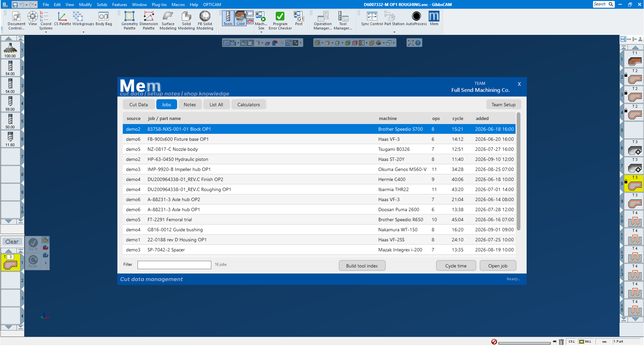This screenshot has width=644, height=362.
Task: Toggle the CAM palette button
Action: point(240,18)
